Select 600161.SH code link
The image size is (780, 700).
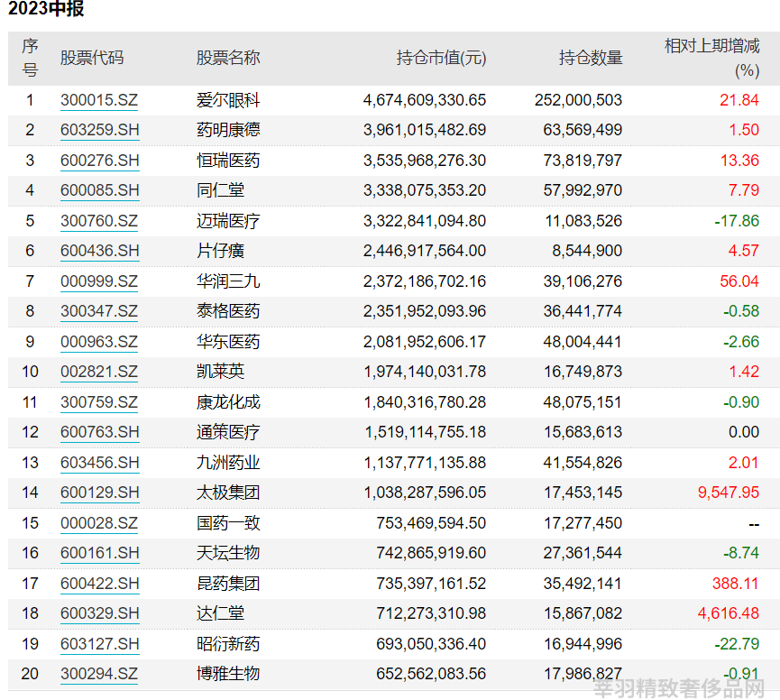[x=99, y=553]
